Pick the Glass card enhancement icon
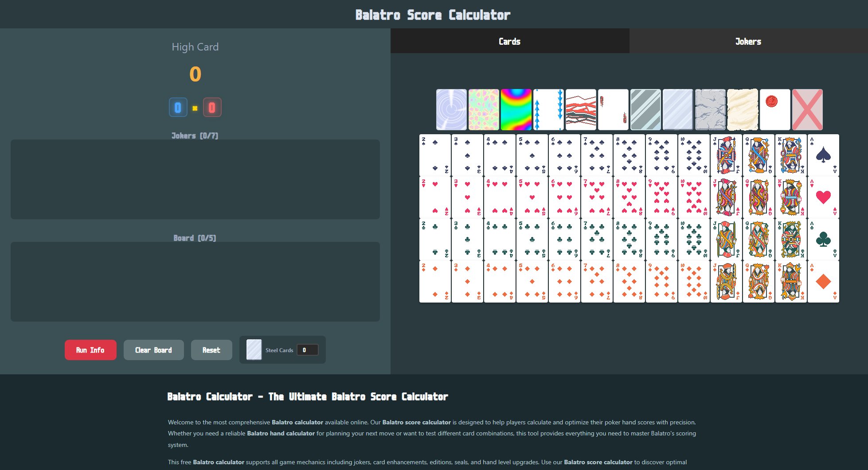Screen dimensions: 868x470 click(645, 109)
